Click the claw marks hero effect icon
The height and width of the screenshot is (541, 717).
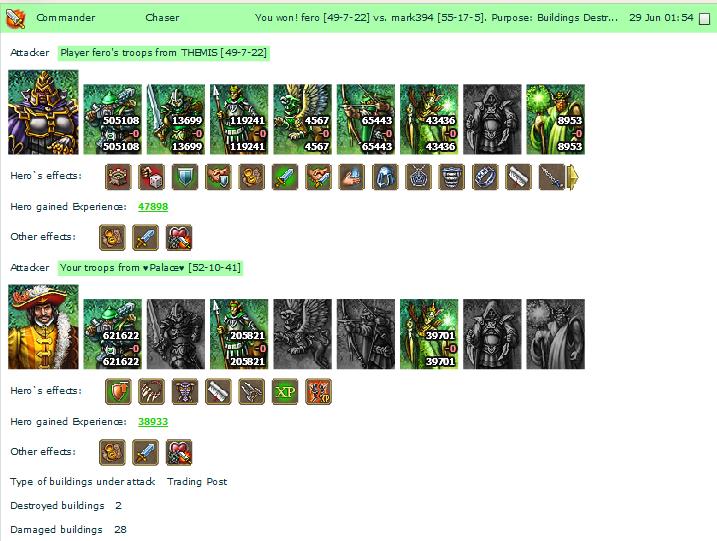coord(152,392)
